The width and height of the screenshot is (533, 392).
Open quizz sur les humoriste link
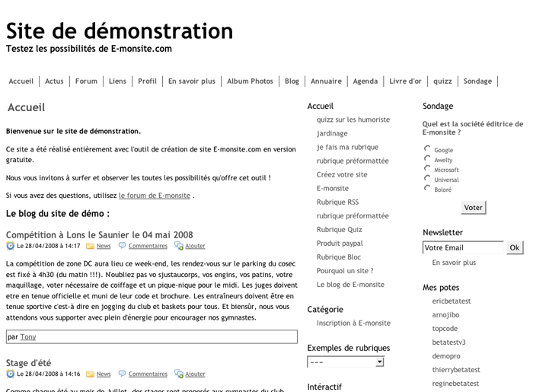pyautogui.click(x=353, y=120)
